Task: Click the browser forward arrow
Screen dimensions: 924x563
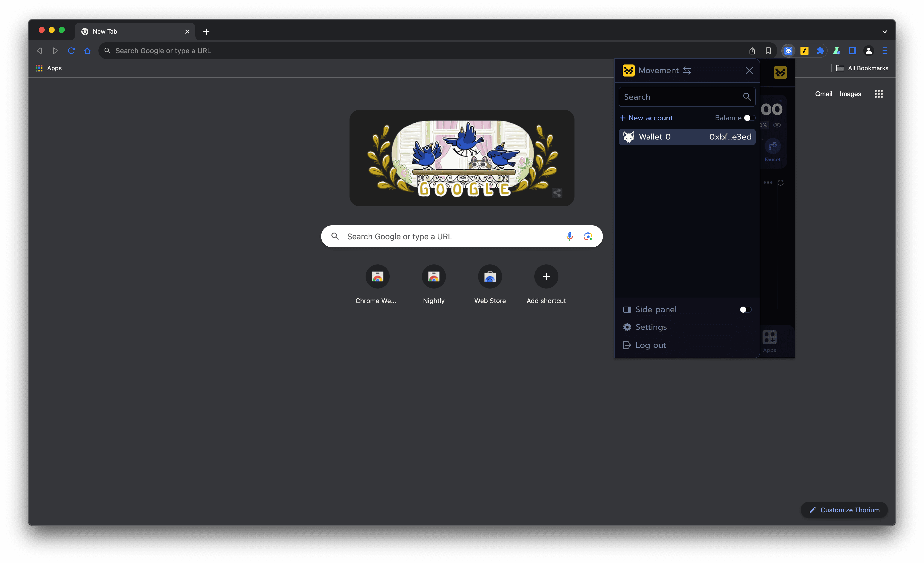Action: tap(55, 51)
